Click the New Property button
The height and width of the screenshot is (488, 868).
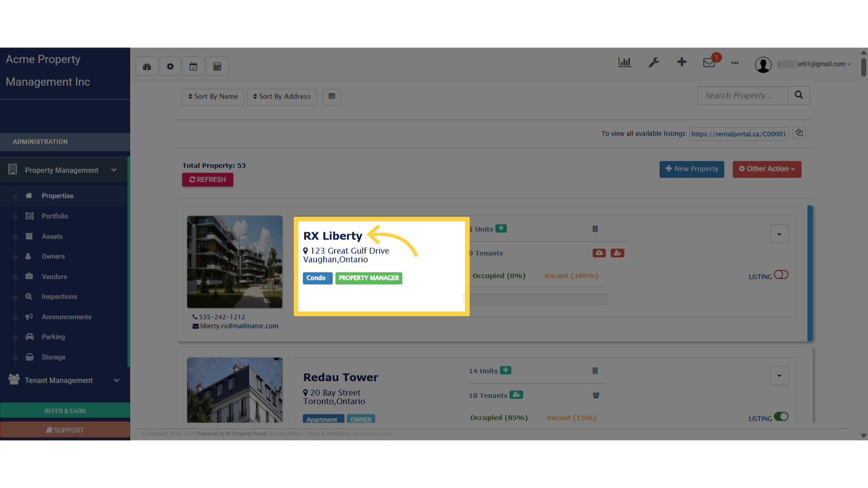(692, 169)
